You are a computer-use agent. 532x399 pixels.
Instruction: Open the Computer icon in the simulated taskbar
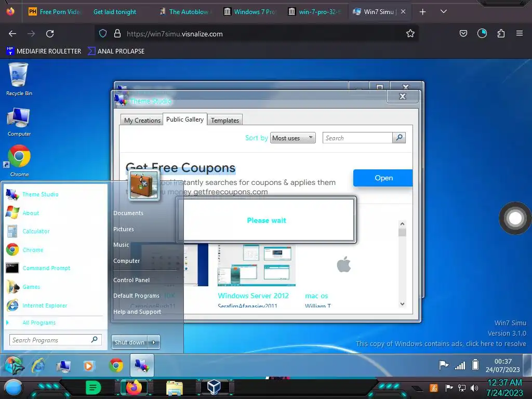[x=63, y=366]
